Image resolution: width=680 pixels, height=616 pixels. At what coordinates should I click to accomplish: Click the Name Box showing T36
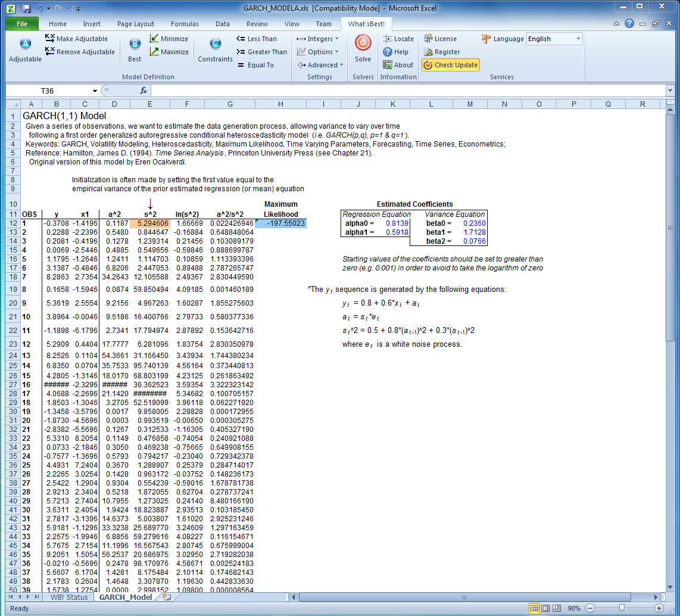[48, 91]
